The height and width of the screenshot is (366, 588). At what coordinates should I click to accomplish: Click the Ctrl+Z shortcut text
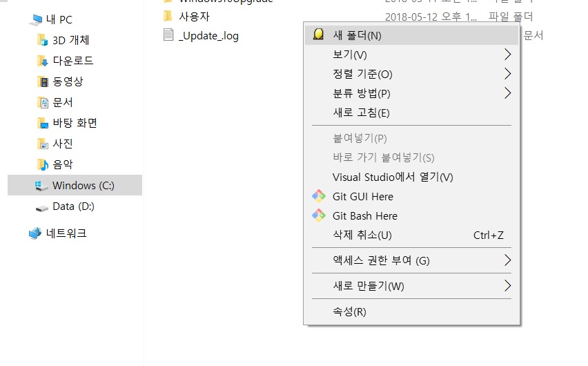coord(488,235)
